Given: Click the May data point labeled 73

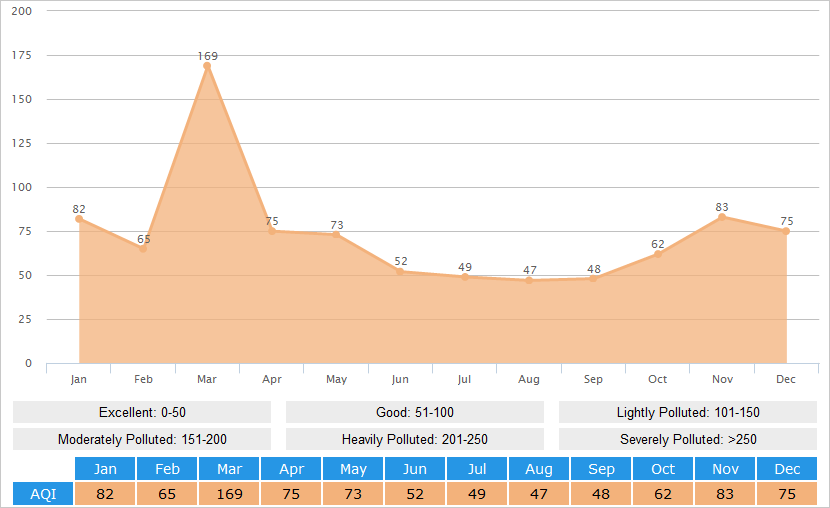Looking at the screenshot, I should coord(336,234).
